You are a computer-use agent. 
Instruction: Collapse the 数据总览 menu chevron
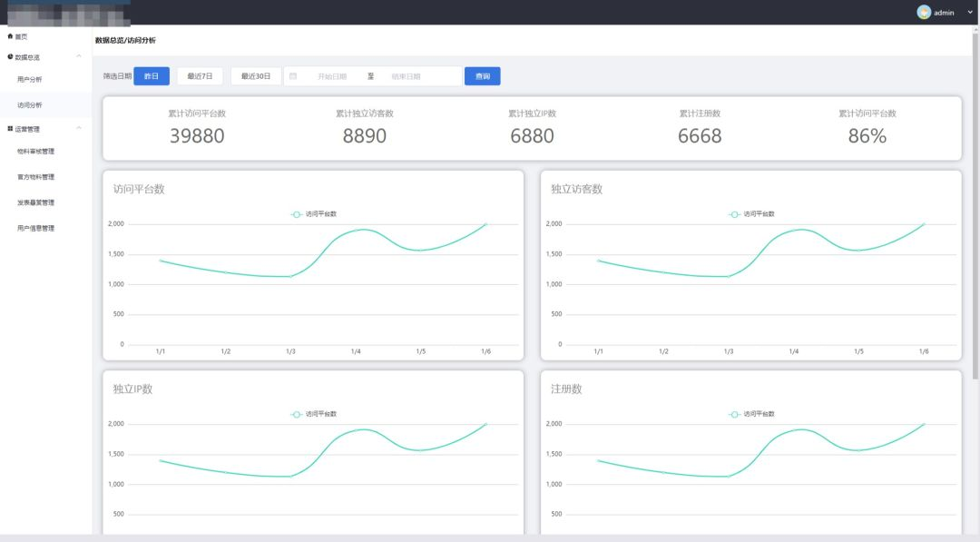pos(79,56)
